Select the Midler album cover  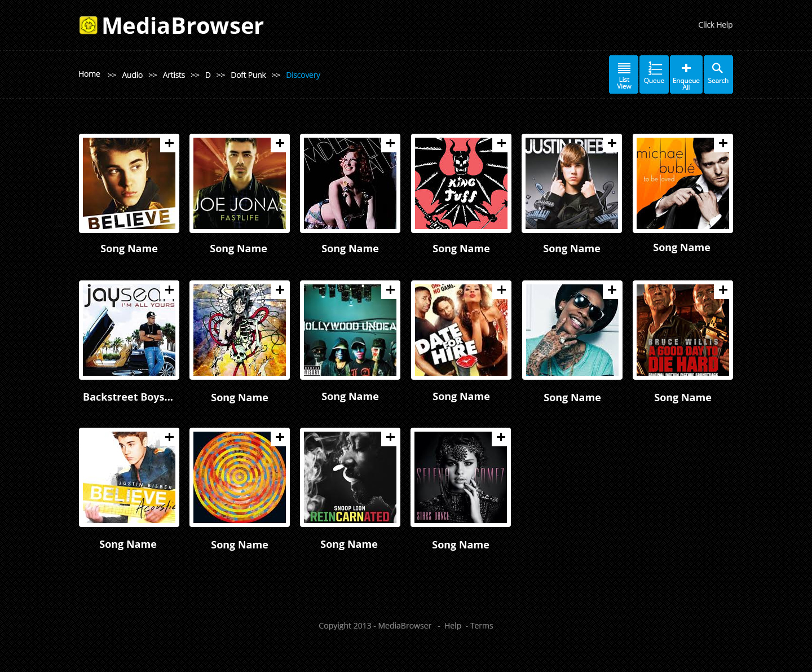(350, 183)
